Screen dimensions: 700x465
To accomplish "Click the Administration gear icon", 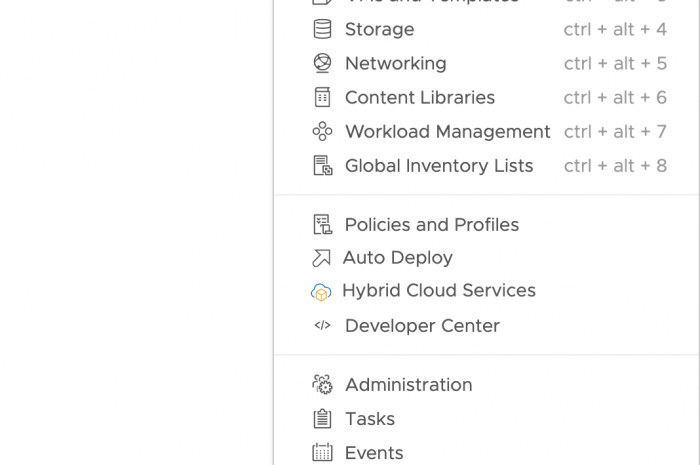I will click(x=322, y=385).
